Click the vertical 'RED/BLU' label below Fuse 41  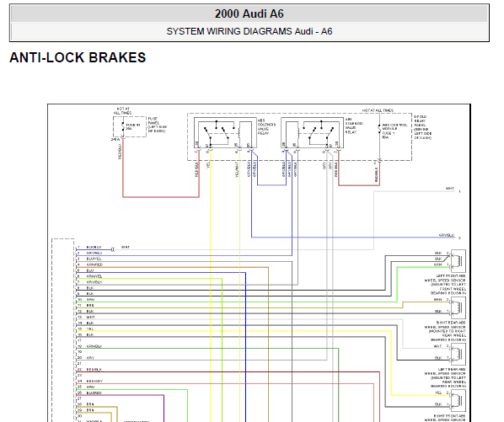click(120, 152)
